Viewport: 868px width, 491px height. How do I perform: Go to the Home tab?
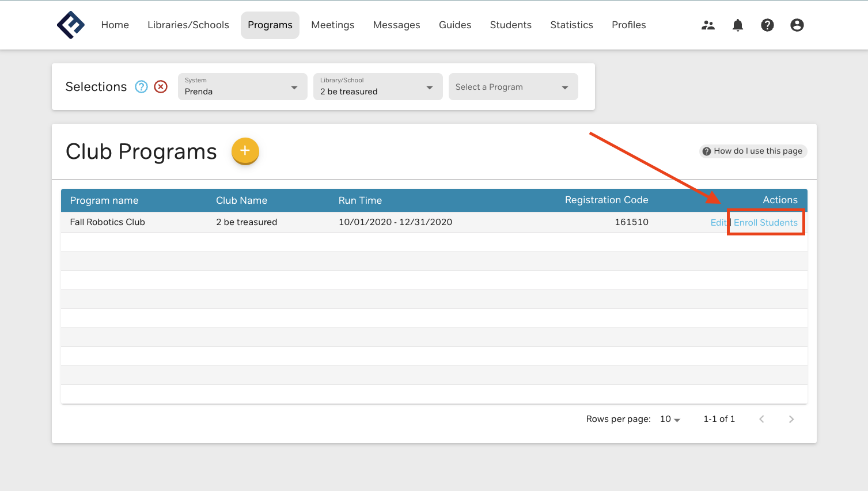(x=115, y=25)
